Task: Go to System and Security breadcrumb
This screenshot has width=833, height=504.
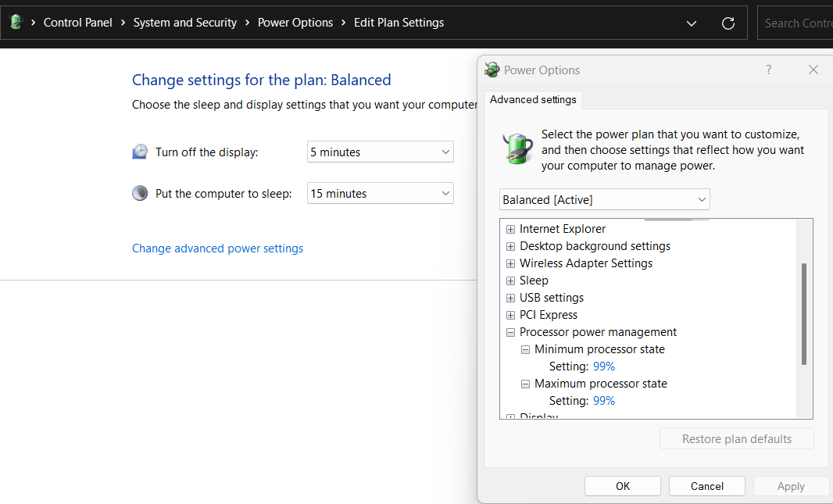Action: click(x=185, y=23)
